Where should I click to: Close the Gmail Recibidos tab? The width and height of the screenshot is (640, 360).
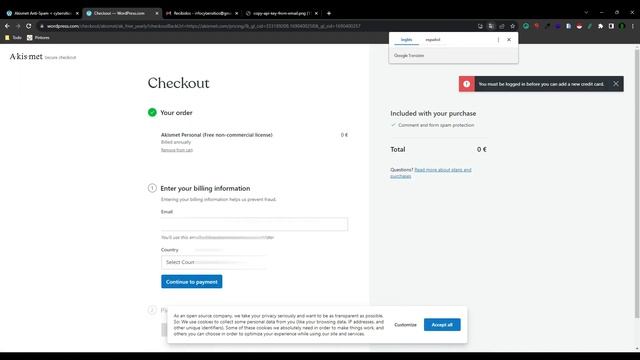pos(236,13)
